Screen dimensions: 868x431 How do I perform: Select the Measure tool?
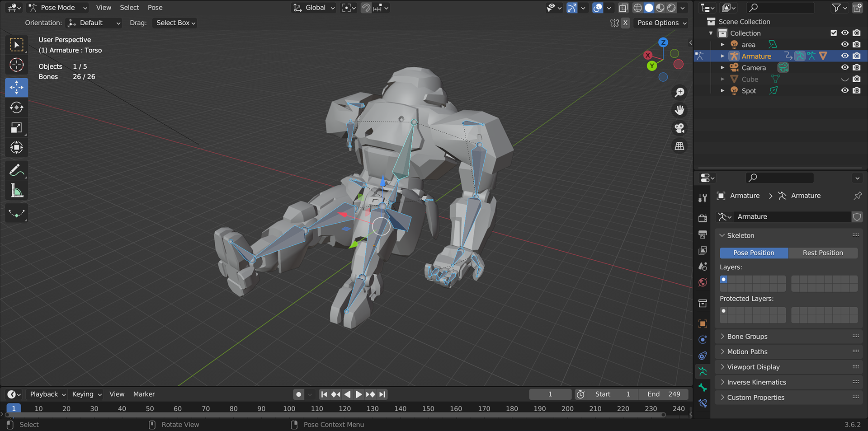coord(17,191)
